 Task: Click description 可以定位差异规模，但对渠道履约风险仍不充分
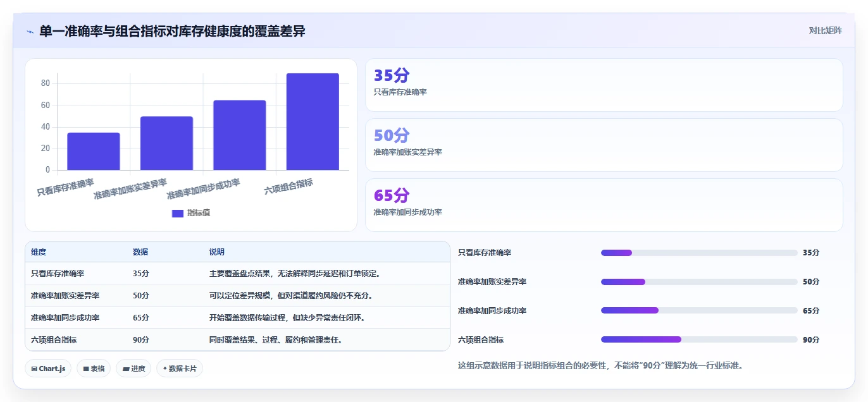(x=291, y=296)
